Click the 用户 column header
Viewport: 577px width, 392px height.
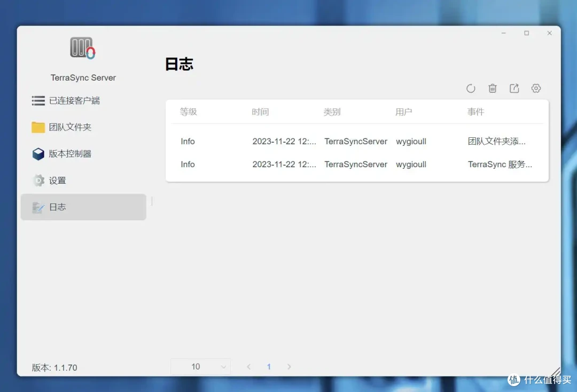(x=404, y=112)
